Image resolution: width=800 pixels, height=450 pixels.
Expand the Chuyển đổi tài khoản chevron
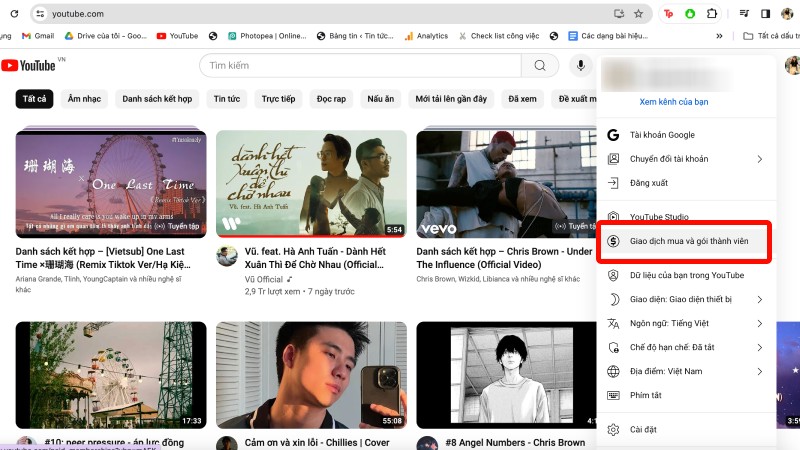click(x=760, y=159)
